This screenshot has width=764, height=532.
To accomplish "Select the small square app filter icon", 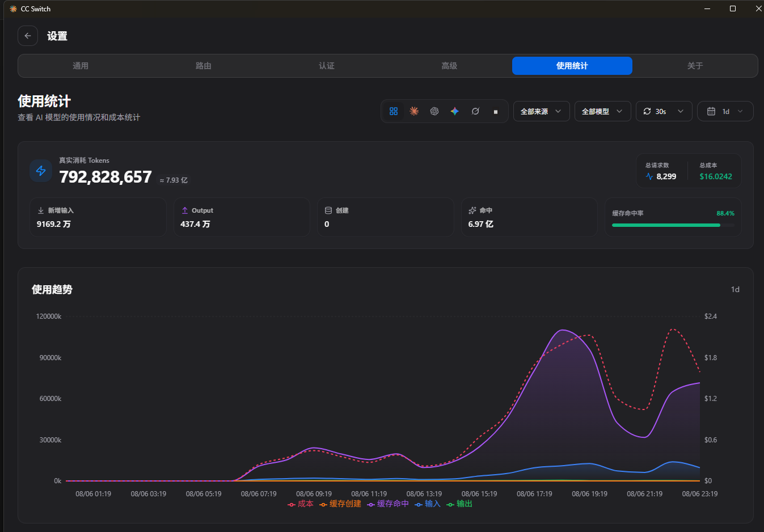I will (496, 111).
